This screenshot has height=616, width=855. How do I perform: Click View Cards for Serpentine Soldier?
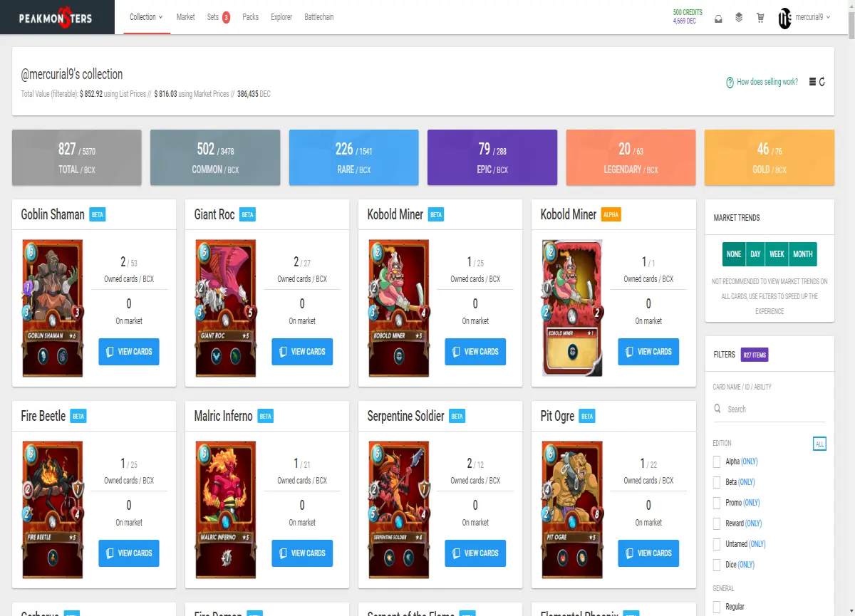tap(475, 553)
